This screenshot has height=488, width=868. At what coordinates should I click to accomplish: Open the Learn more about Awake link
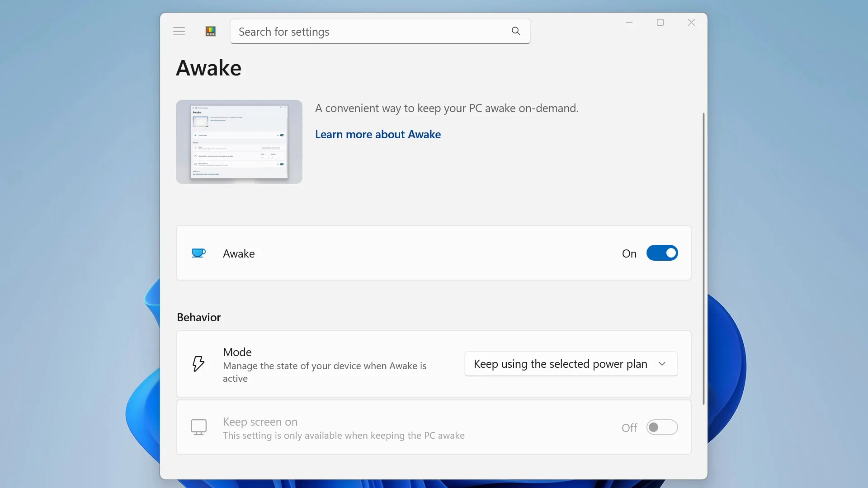click(x=378, y=134)
